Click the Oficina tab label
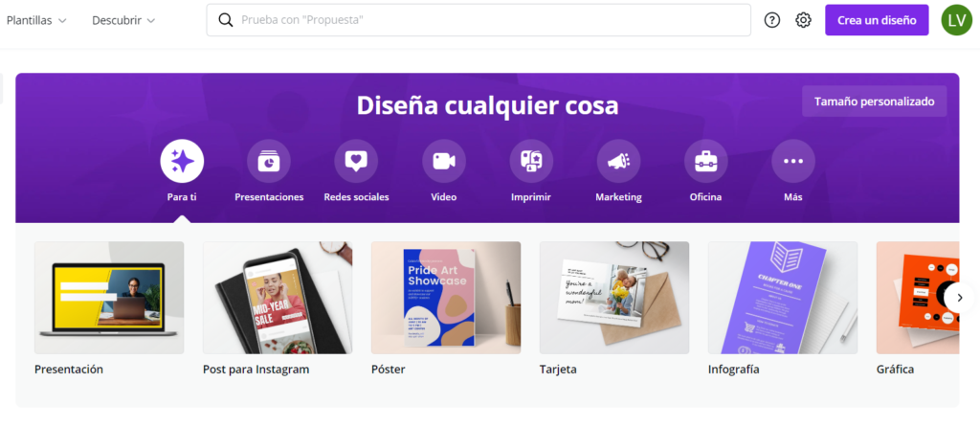 (705, 197)
